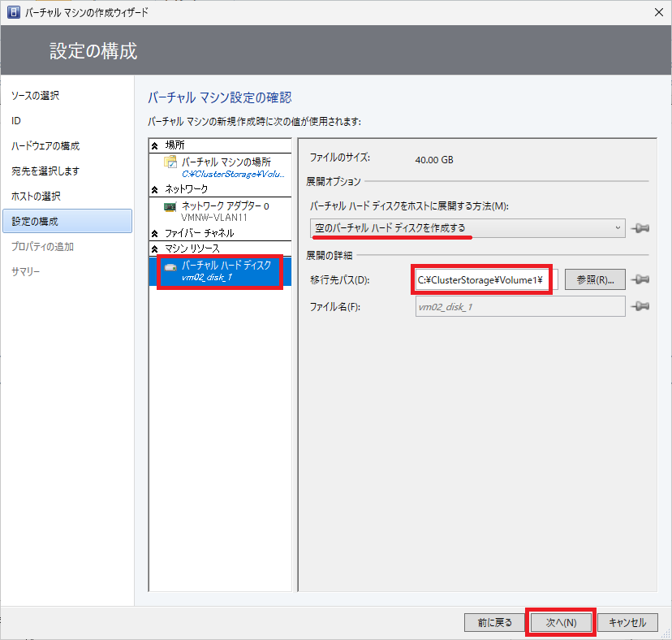Click the VMNW-VLAN11 network name text
This screenshot has width=672, height=640.
[x=214, y=218]
